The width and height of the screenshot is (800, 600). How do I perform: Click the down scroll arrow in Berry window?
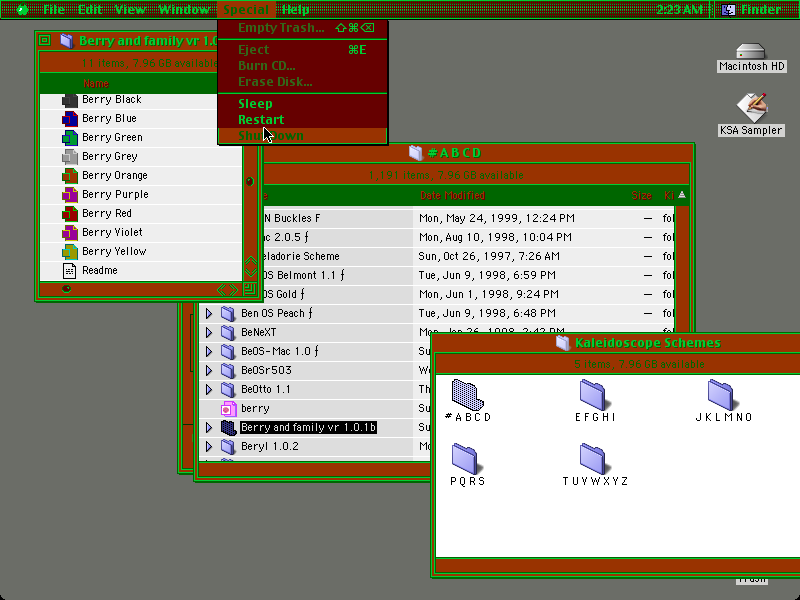(250, 273)
